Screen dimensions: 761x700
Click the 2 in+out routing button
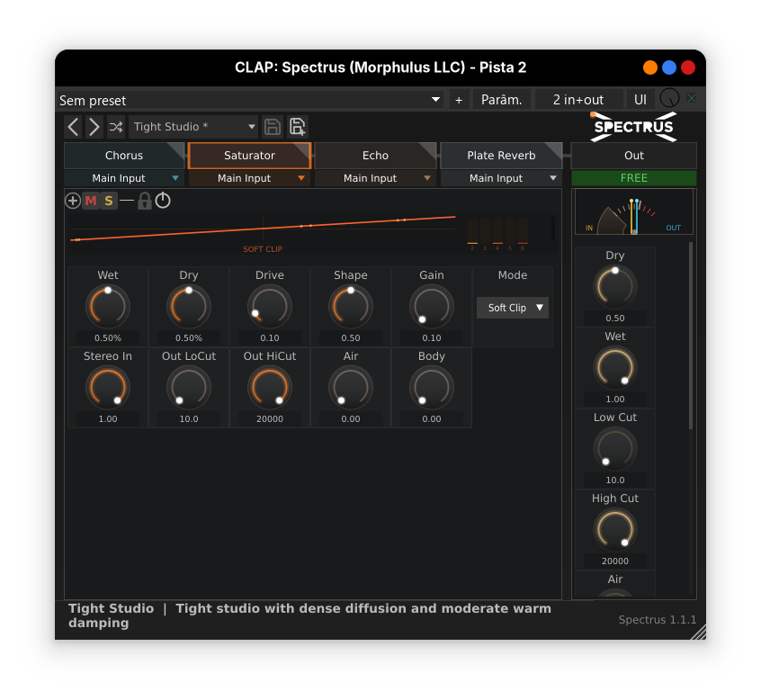pyautogui.click(x=578, y=100)
